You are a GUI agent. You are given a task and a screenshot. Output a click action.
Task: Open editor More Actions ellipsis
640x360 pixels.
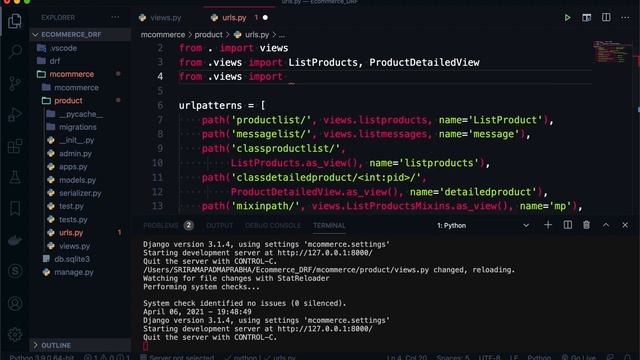coord(625,18)
